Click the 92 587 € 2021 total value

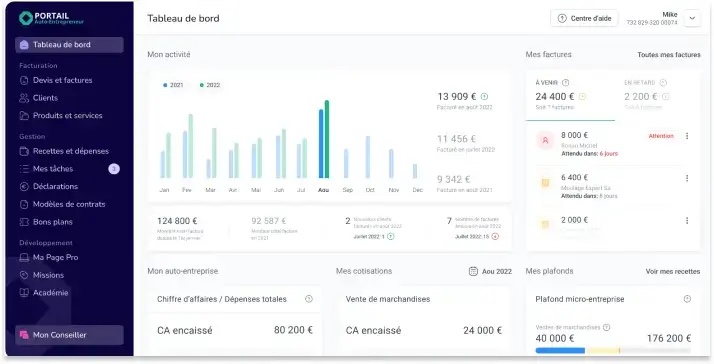point(269,221)
